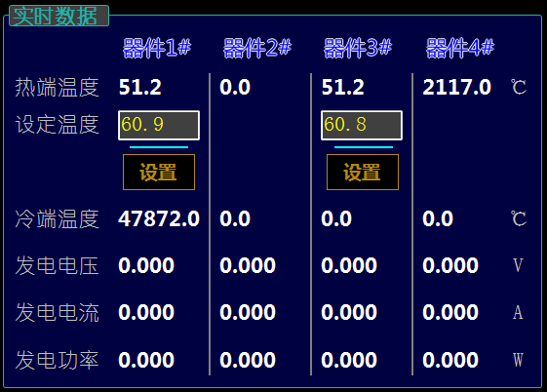Click the 器件3# column header
547x392 pixels.
tap(358, 48)
